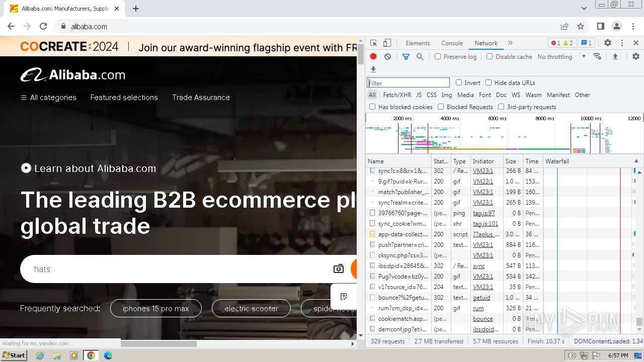Open Featured selections link

[124, 98]
